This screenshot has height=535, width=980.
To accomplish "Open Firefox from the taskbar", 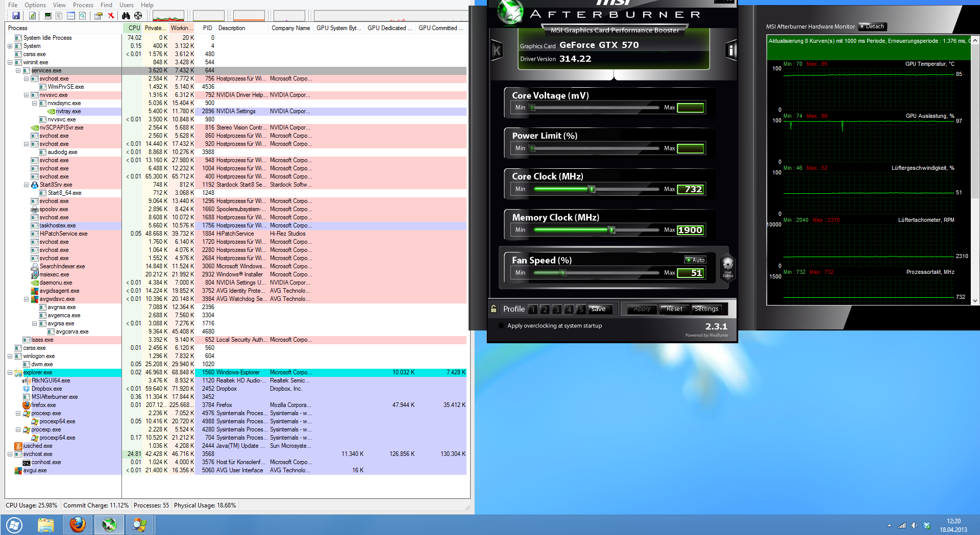I will point(78,525).
